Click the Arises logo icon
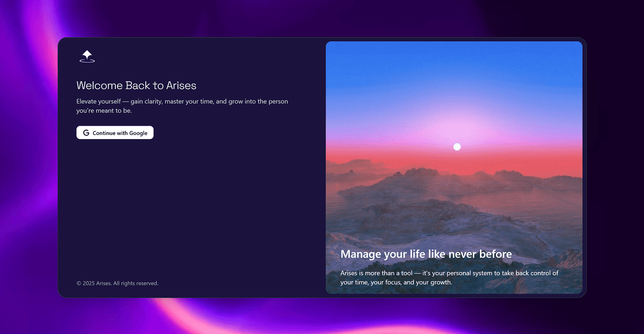 pyautogui.click(x=87, y=56)
